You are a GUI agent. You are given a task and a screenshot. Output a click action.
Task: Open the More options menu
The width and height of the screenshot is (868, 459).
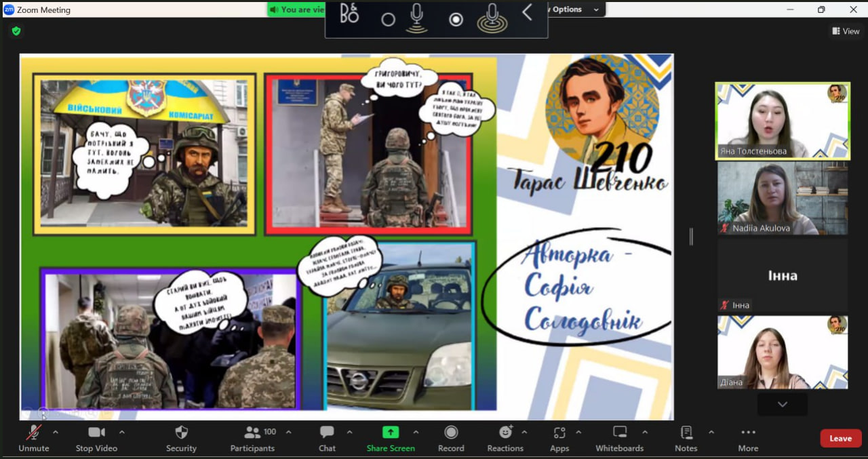[x=748, y=439]
